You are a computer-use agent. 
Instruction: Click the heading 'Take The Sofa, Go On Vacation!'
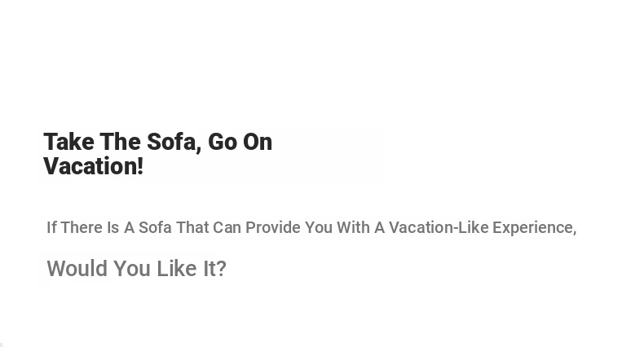157,154
